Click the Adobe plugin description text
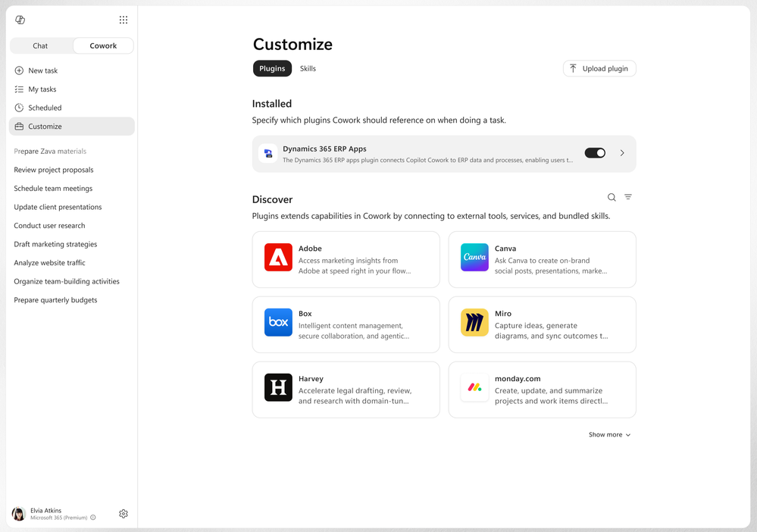The height and width of the screenshot is (532, 757). (355, 266)
